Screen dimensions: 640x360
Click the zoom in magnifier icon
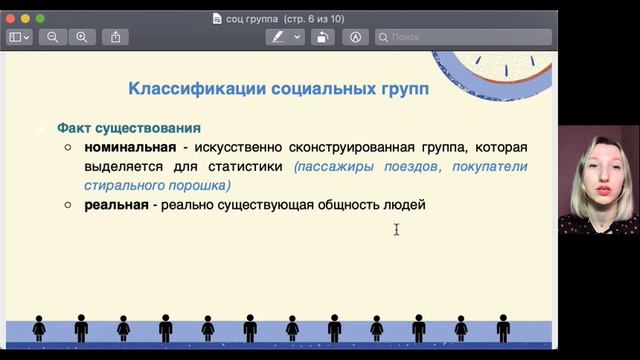(x=82, y=37)
